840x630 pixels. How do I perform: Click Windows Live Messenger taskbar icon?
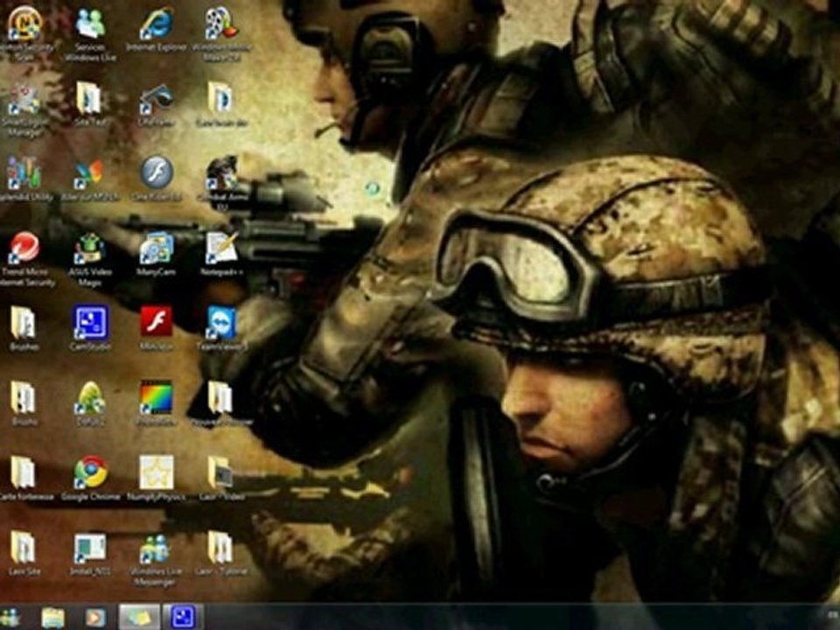9,618
